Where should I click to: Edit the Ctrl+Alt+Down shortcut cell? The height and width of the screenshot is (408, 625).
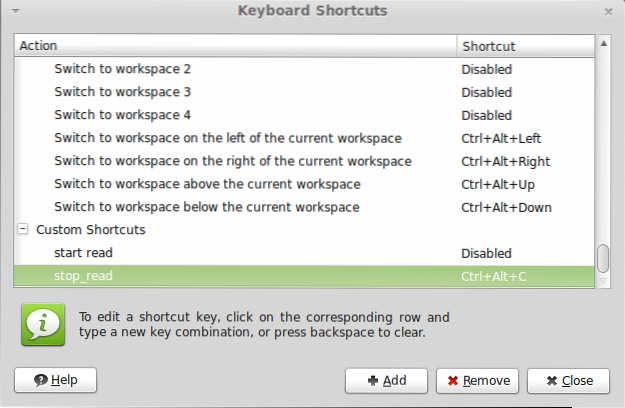pos(505,207)
